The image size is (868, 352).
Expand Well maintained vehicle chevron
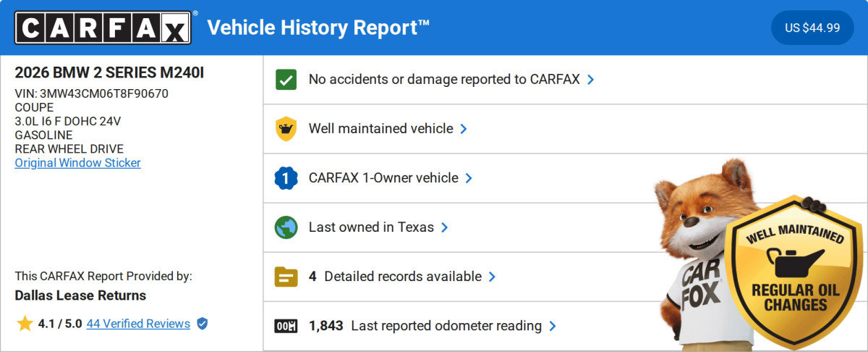pyautogui.click(x=464, y=129)
